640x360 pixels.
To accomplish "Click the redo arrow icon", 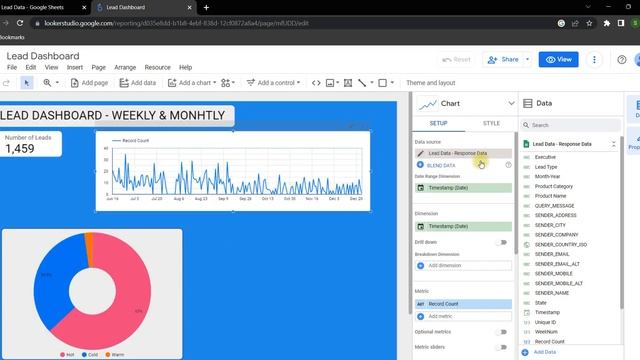I will pyautogui.click(x=6, y=83).
